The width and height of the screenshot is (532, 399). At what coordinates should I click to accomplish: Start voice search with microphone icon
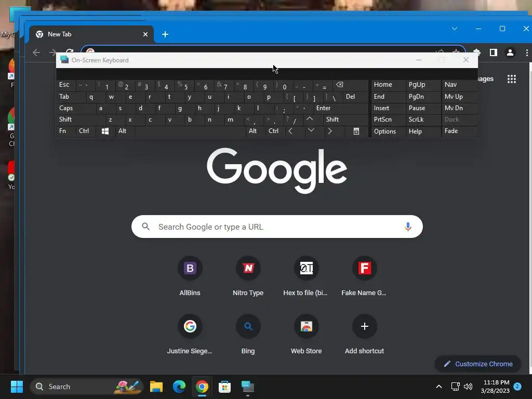408,227
